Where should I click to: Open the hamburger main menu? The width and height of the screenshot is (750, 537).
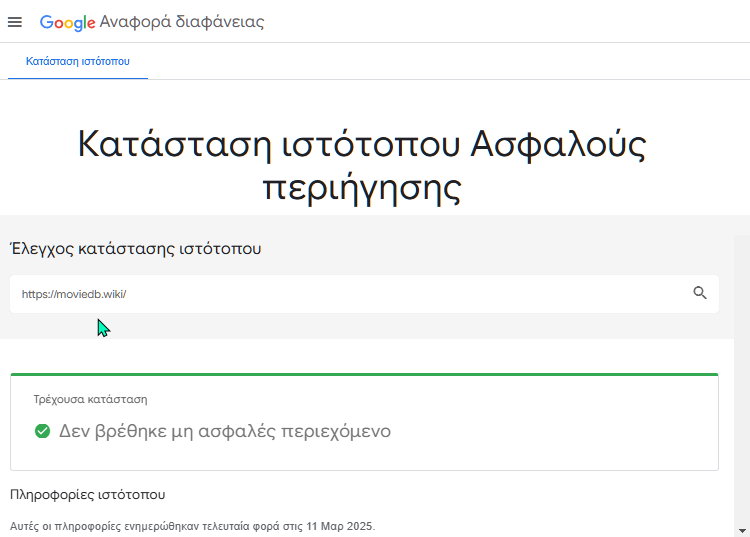coord(15,22)
